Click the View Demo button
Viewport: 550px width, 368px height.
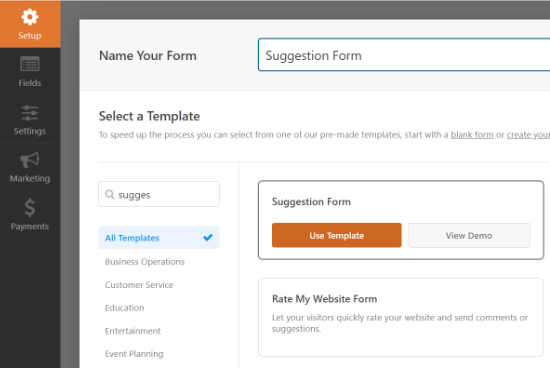(469, 235)
